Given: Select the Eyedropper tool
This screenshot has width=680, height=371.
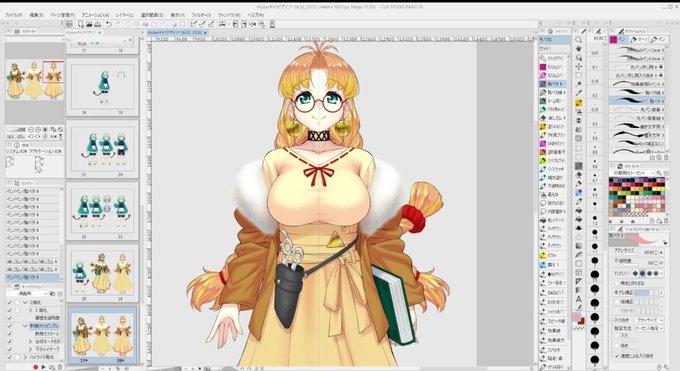Looking at the screenshot, I should pos(579,93).
